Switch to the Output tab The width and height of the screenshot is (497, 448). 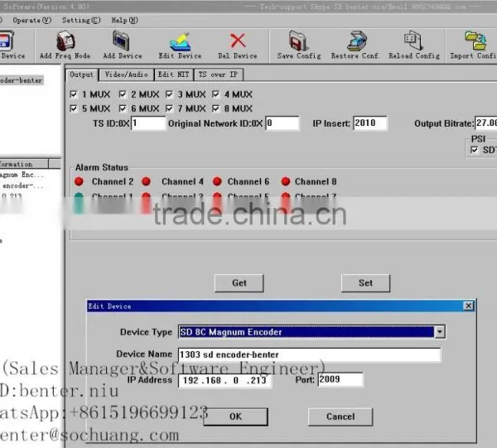click(x=82, y=75)
